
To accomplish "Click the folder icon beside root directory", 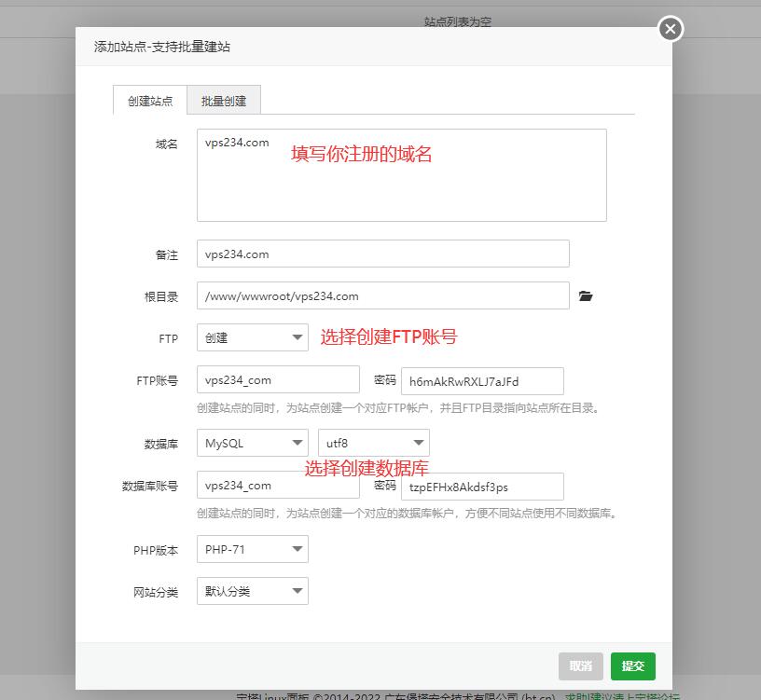I will pyautogui.click(x=585, y=296).
